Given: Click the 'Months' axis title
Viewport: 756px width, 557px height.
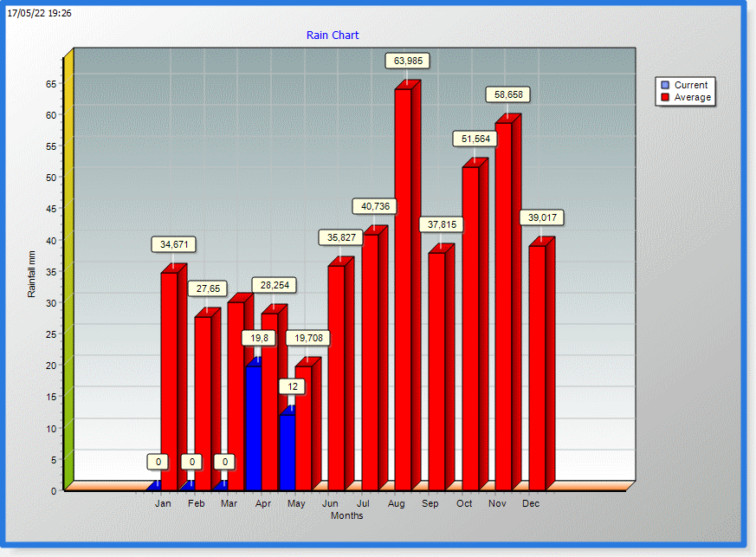Looking at the screenshot, I should pos(346,515).
